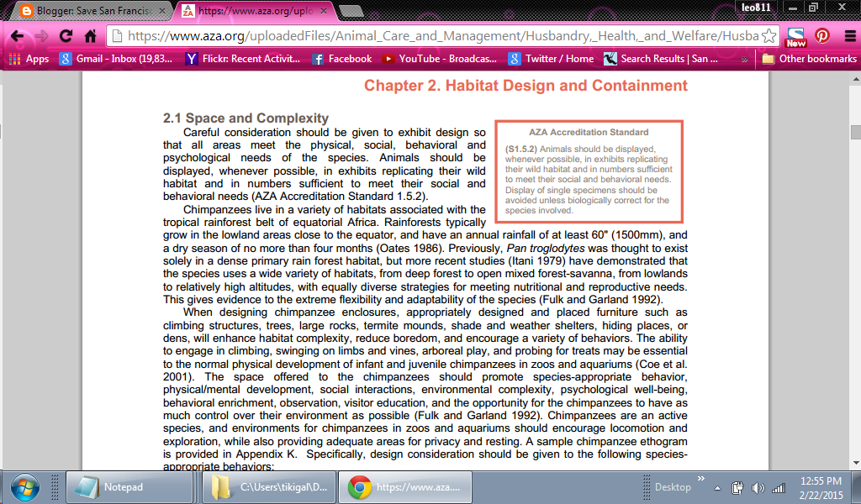Close the aza.org PDF tab
Image resolution: width=861 pixels, height=504 pixels.
pos(324,10)
